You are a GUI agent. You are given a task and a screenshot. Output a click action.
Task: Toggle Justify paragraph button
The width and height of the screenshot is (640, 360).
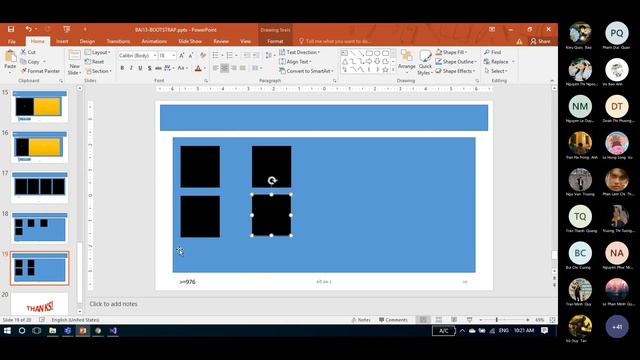(x=242, y=68)
